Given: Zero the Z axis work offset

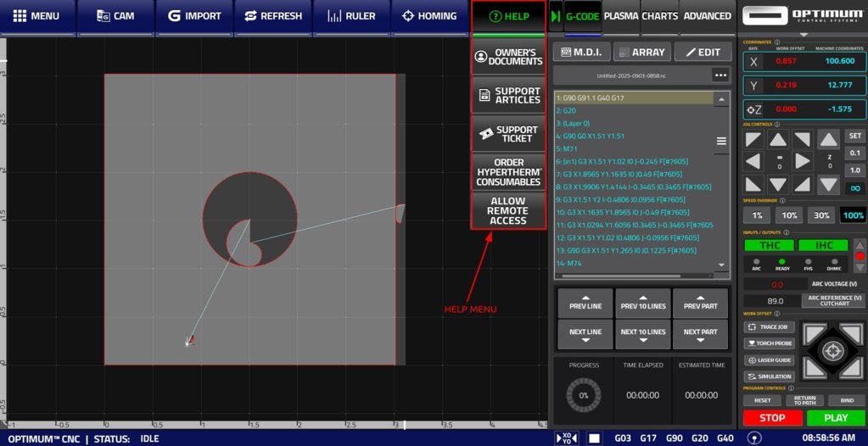Looking at the screenshot, I should click(754, 109).
